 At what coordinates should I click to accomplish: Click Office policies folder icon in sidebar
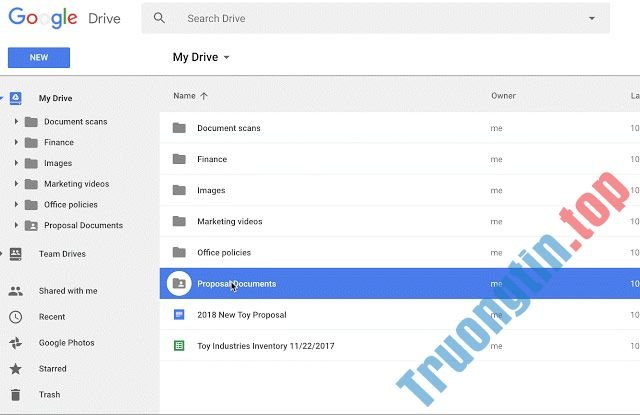click(x=31, y=205)
